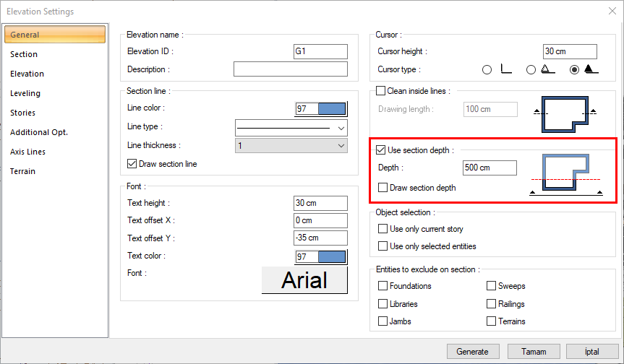Select the L-shaped cursor type radio
Screen dimensions: 624x364
[487, 70]
